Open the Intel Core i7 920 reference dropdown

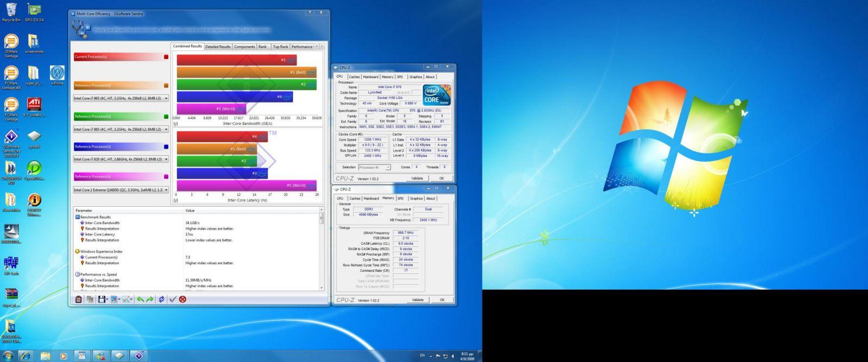click(x=121, y=160)
